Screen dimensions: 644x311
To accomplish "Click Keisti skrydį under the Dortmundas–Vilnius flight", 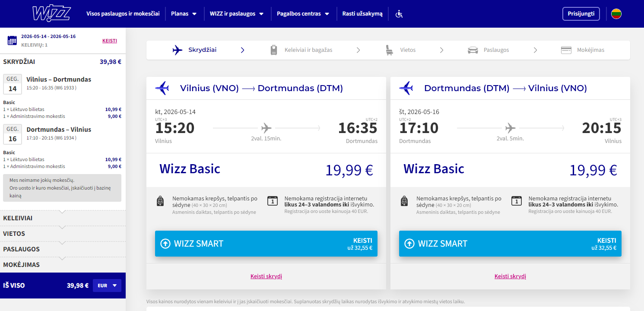I will (510, 276).
